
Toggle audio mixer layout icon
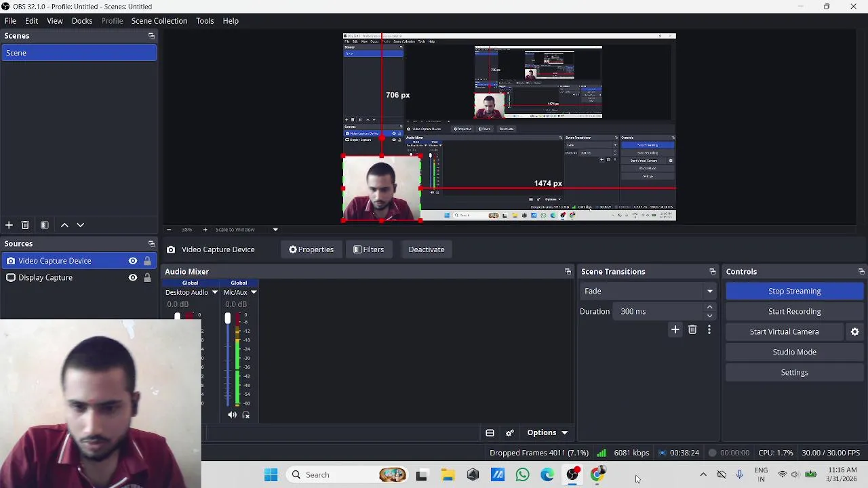pos(490,433)
